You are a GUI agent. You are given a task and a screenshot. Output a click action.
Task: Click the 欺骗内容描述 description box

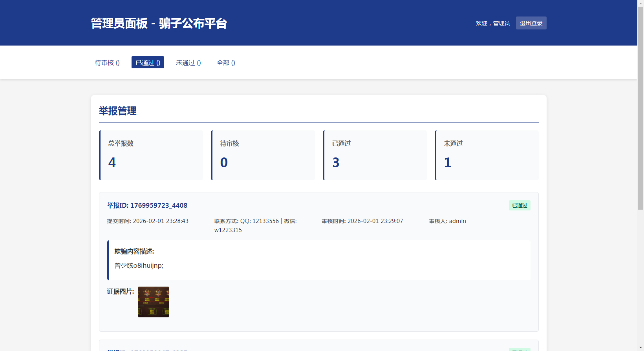point(319,260)
